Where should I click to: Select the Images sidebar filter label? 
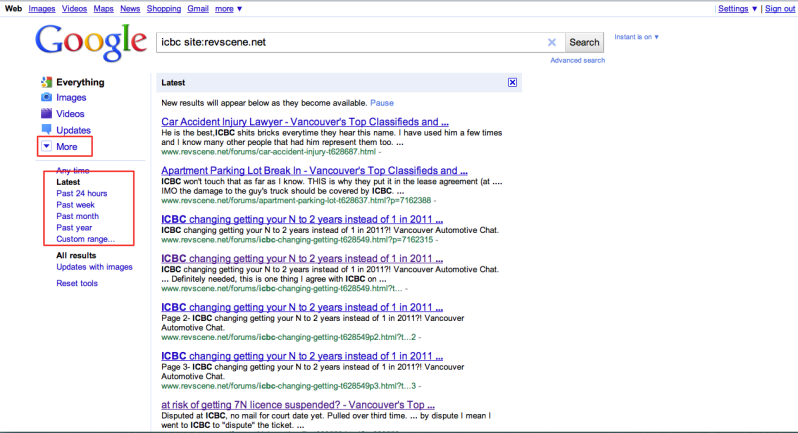[71, 97]
